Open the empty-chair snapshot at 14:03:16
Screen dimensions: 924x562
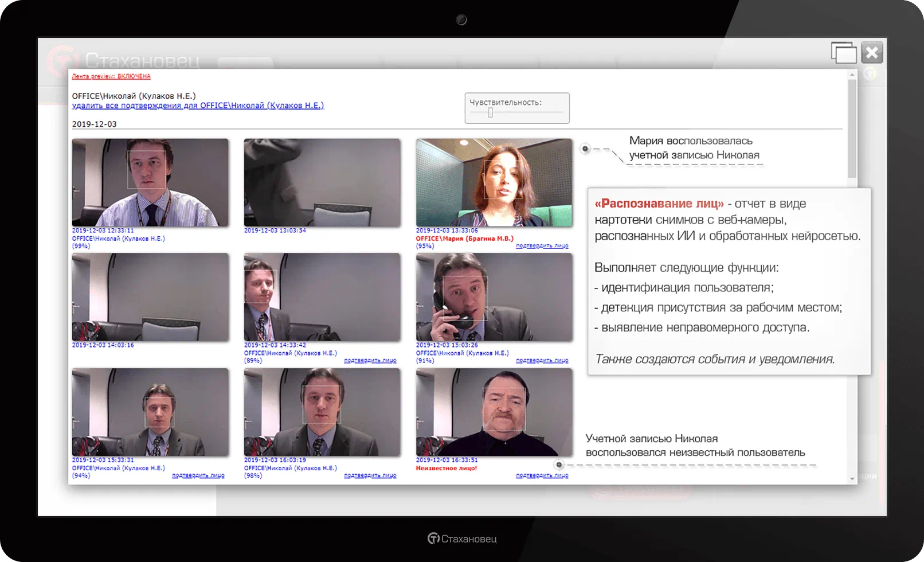[x=150, y=297]
